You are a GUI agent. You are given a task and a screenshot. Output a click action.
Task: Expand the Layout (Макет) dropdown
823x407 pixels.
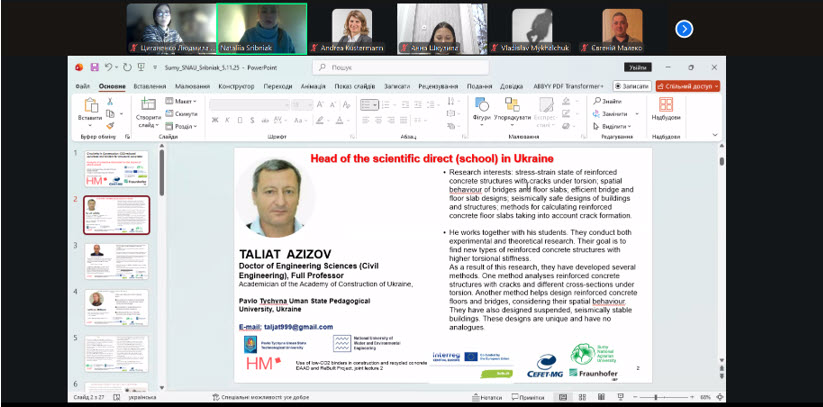pos(184,101)
